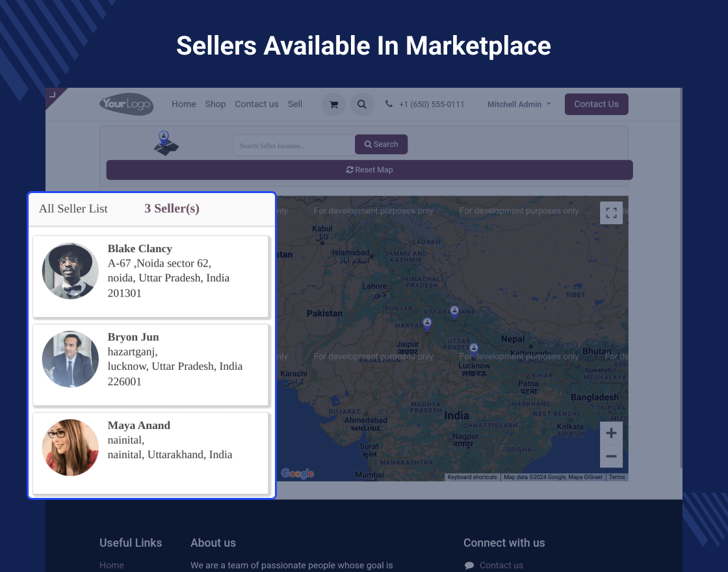Screen dimensions: 728x572
Task: Click the 'All Seller List' heading
Action: pos(73,209)
